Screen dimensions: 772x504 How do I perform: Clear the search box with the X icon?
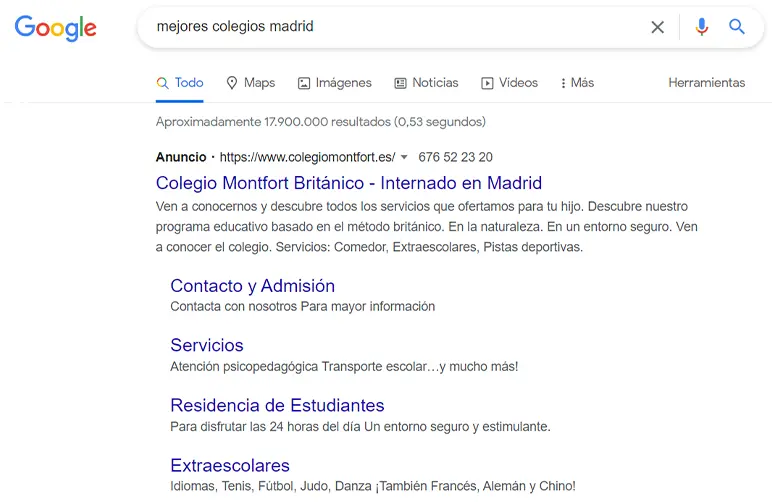pyautogui.click(x=657, y=27)
